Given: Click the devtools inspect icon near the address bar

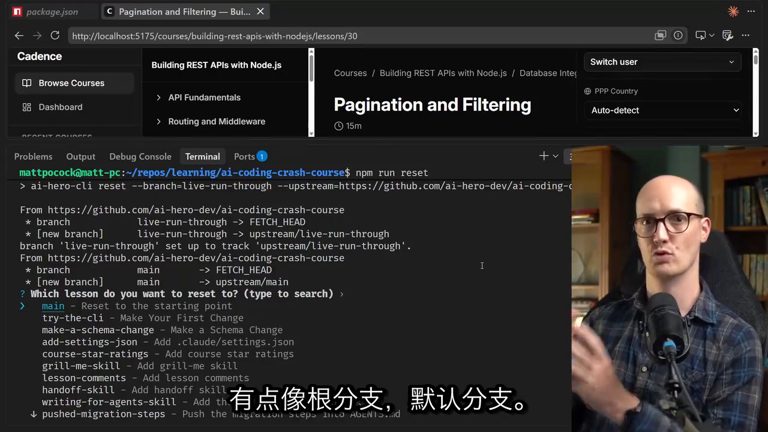Looking at the screenshot, I should point(727,35).
